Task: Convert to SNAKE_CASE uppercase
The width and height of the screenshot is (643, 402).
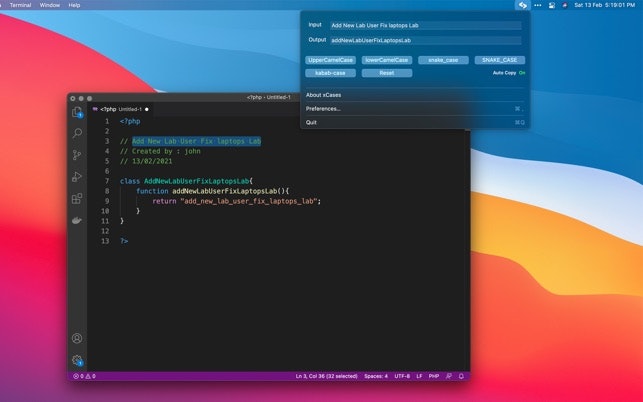Action: pyautogui.click(x=500, y=60)
